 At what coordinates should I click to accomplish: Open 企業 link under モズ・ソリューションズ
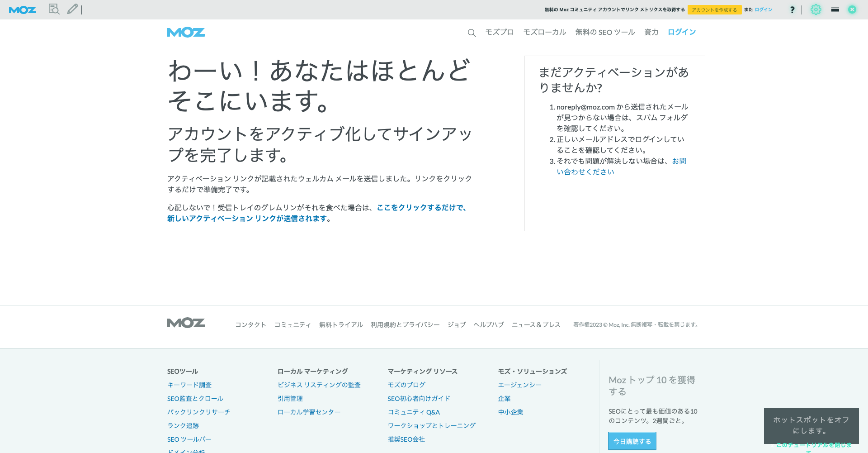coord(505,399)
